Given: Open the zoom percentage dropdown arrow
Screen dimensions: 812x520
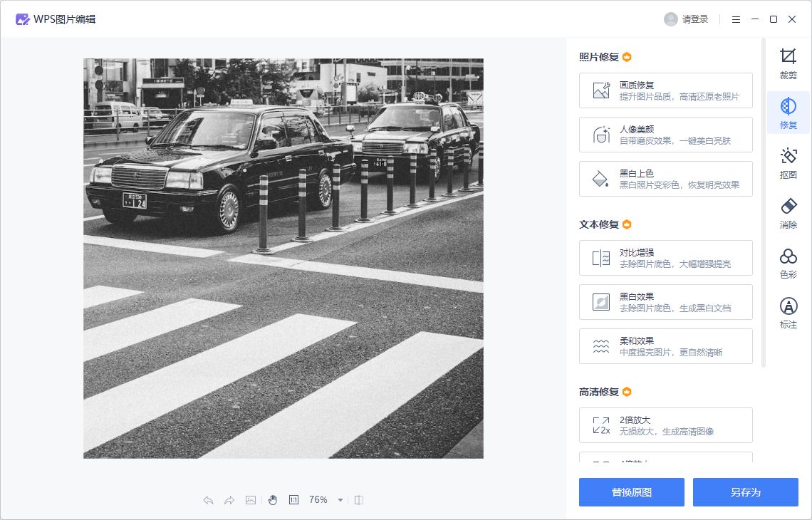Looking at the screenshot, I should 340,500.
